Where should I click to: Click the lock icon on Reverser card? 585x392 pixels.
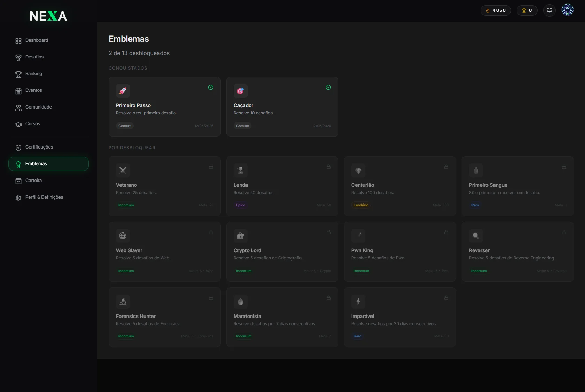(564, 232)
